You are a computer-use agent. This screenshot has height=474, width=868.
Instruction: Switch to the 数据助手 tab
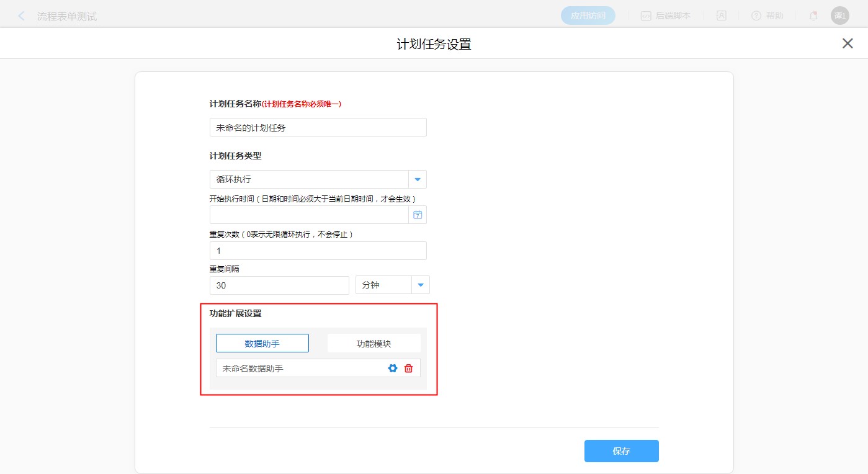262,343
